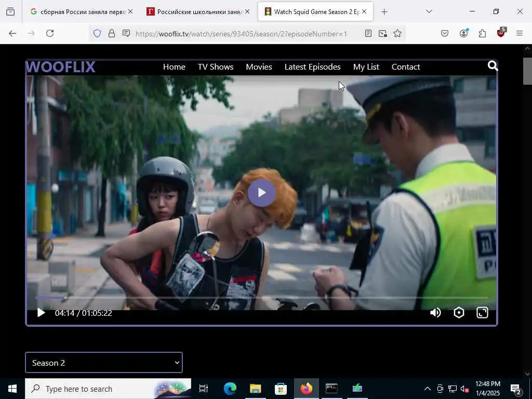Open Task View on the taskbar

coord(204,389)
